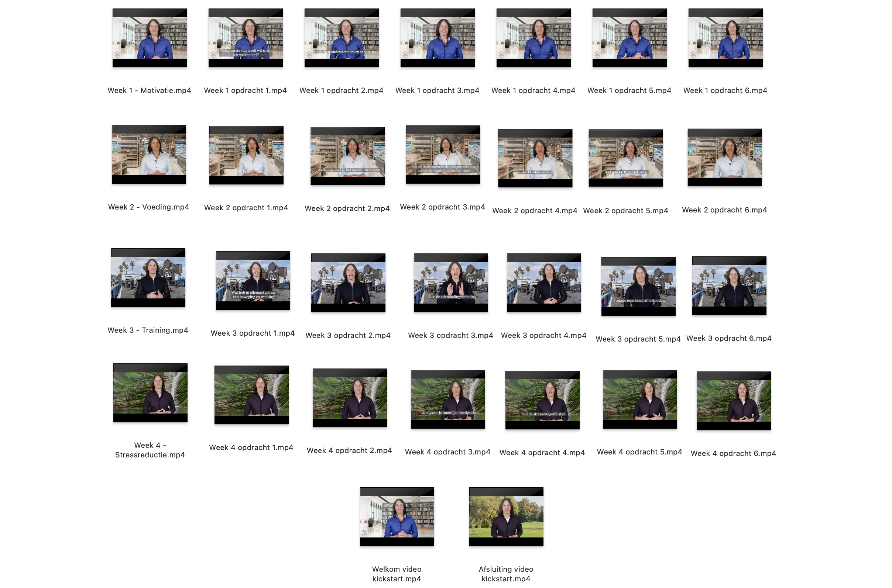Viewport: 892px width, 588px height.
Task: Click the Week 2 opdracht 6.mp4 label
Action: click(724, 210)
